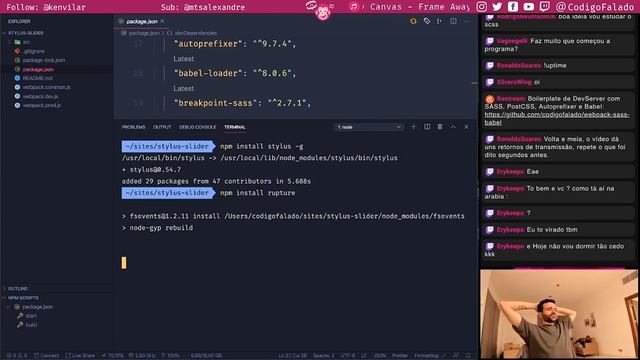Click the .gitignore git file icon
The width and height of the screenshot is (640, 360).
17,51
